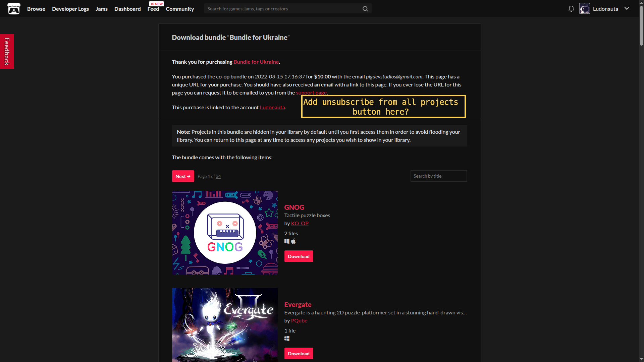The height and width of the screenshot is (362, 644).
Task: Go to Developer Logs
Action: pos(70,9)
